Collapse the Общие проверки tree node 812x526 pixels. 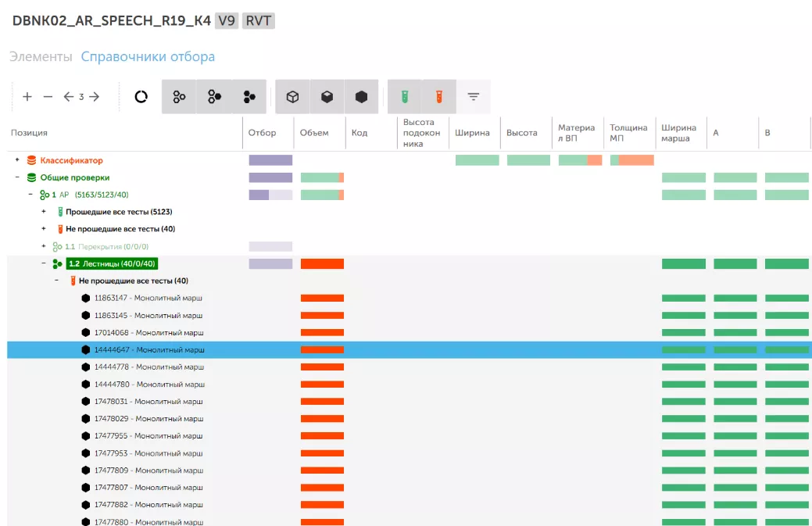tap(17, 177)
